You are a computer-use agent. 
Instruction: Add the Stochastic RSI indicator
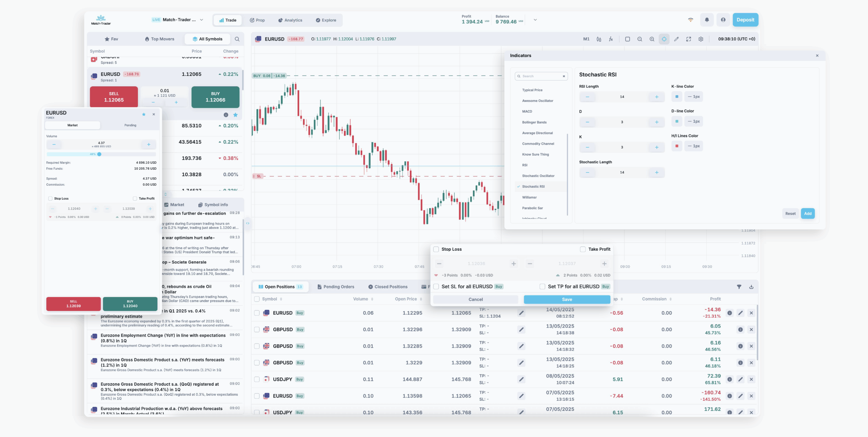pos(808,213)
